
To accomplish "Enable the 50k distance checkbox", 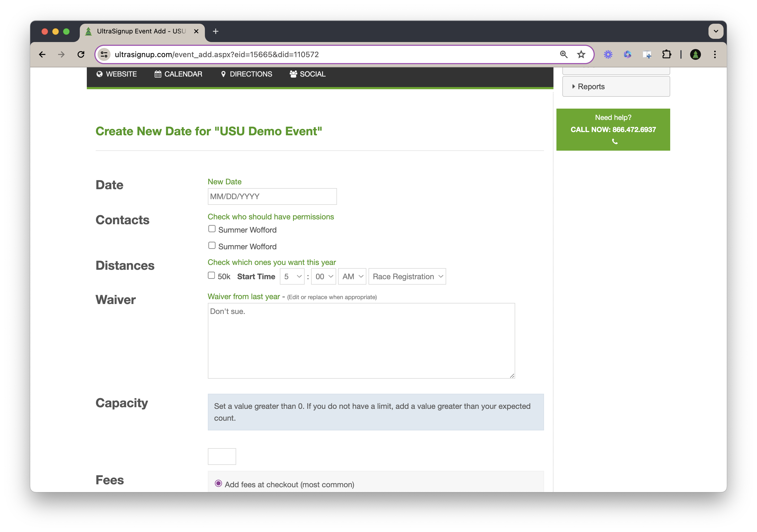I will point(211,275).
